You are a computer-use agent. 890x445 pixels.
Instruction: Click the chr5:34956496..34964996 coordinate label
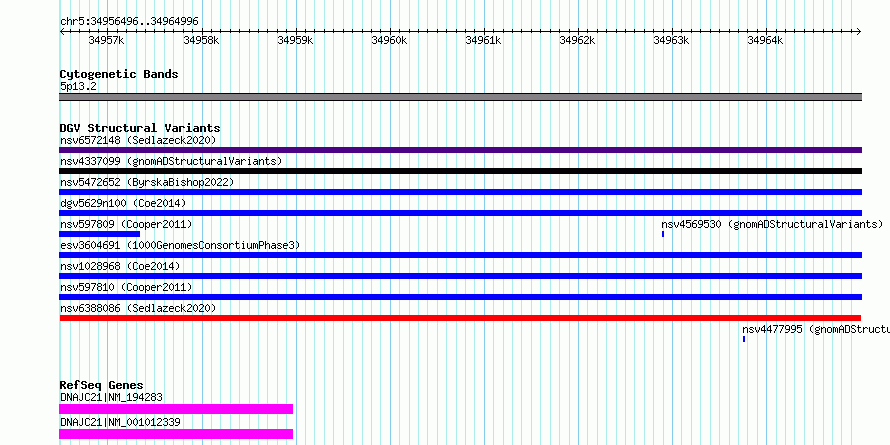129,22
